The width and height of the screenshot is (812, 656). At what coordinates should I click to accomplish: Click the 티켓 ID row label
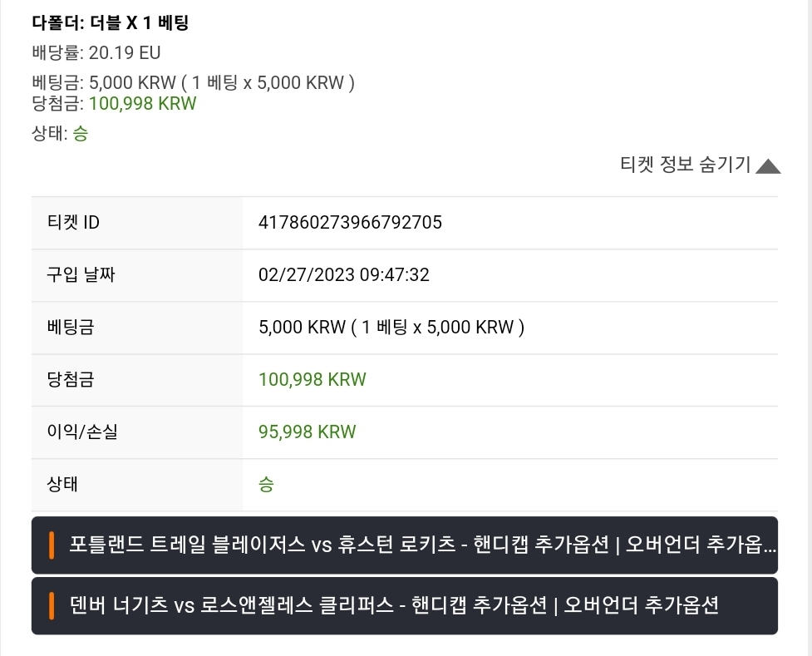pyautogui.click(x=73, y=223)
